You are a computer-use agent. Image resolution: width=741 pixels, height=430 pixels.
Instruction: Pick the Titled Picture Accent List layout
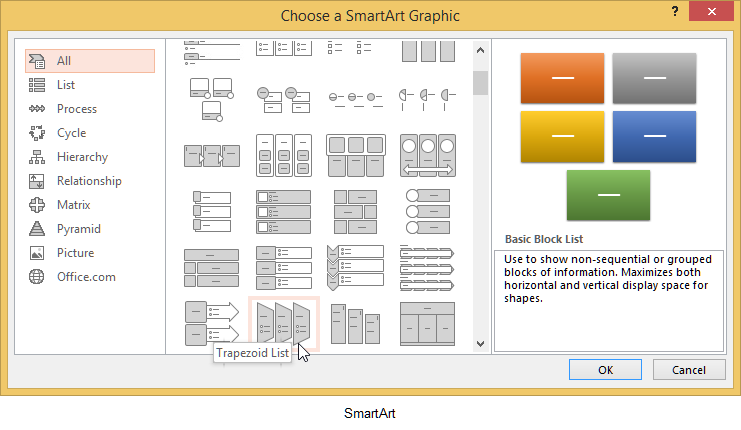pos(212,268)
